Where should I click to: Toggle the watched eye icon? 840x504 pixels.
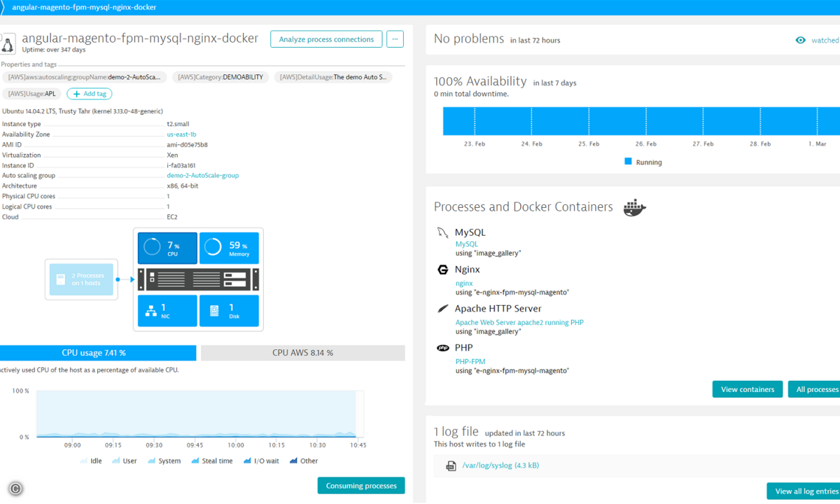801,40
